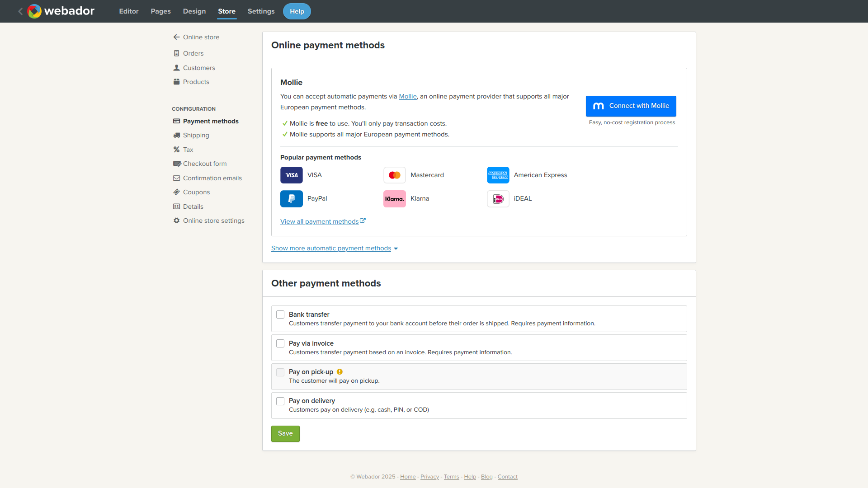Image resolution: width=868 pixels, height=488 pixels.
Task: Open the Mollie link in description
Action: [x=408, y=96]
